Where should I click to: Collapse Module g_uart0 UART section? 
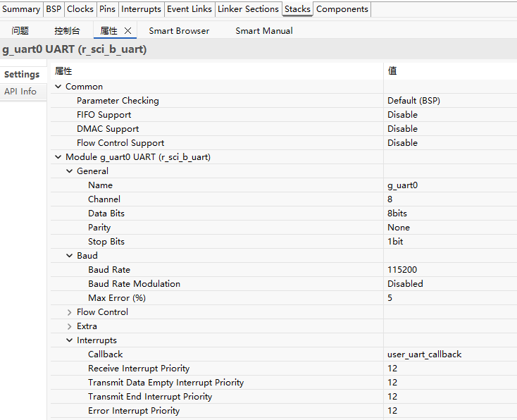click(x=58, y=157)
